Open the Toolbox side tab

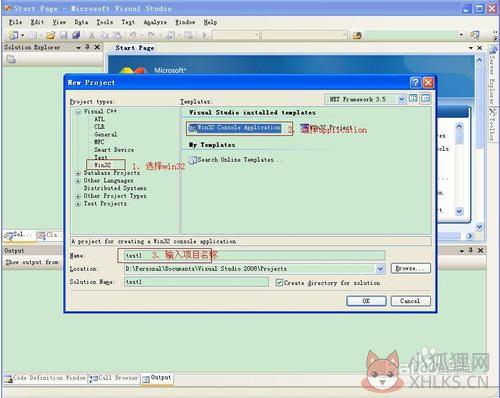click(493, 124)
